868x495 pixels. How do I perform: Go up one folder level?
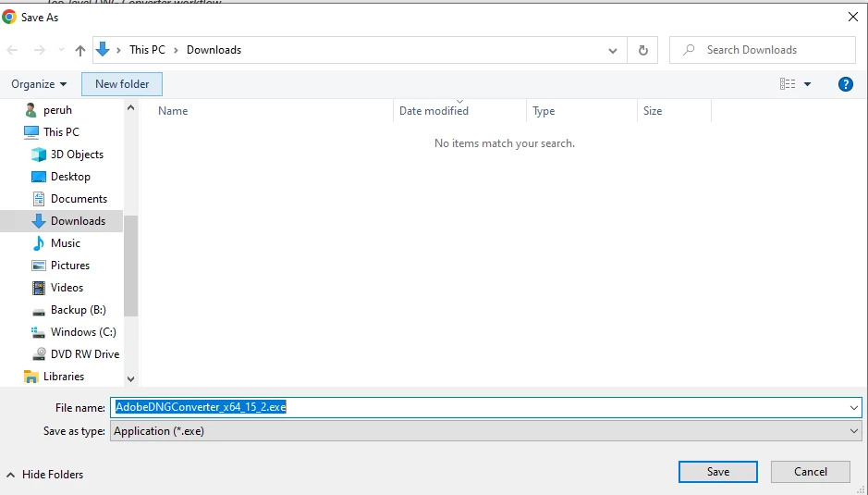pyautogui.click(x=80, y=51)
